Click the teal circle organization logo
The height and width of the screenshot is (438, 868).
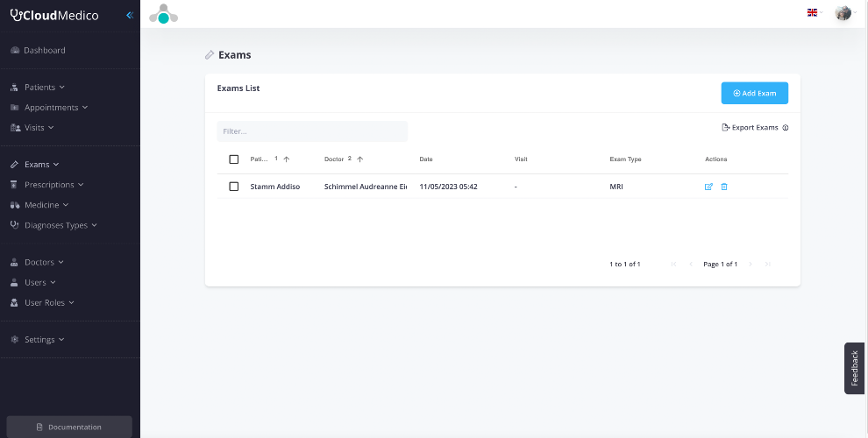pos(163,14)
